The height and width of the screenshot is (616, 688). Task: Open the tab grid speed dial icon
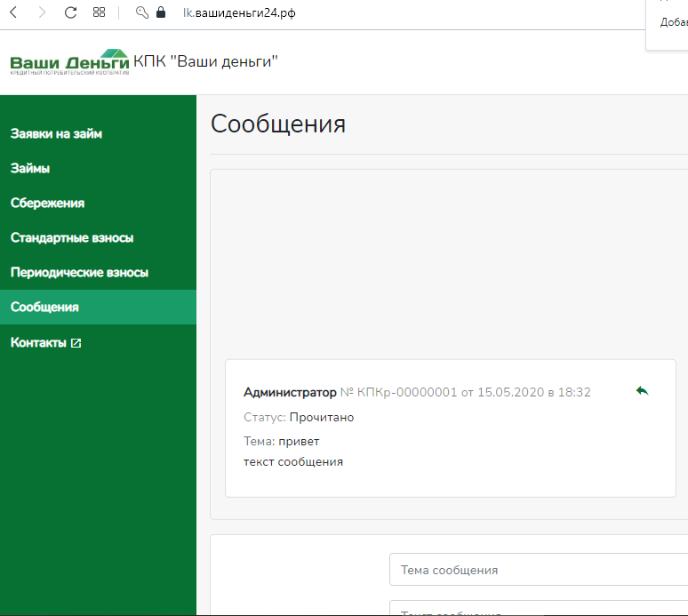(x=100, y=12)
